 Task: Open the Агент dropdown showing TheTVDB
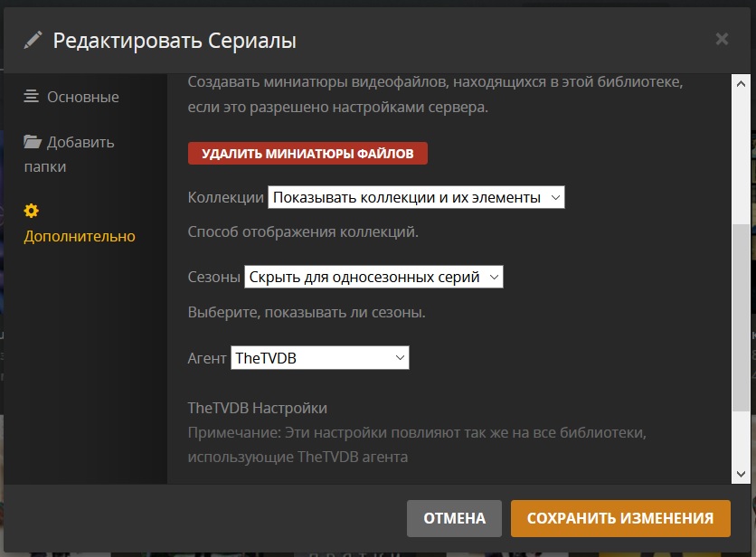[x=320, y=358]
